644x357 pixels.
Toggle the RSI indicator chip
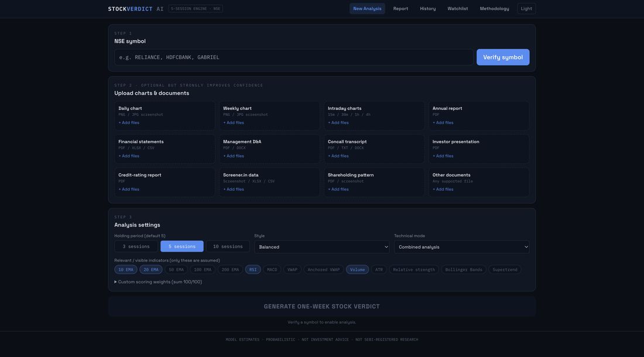point(253,270)
